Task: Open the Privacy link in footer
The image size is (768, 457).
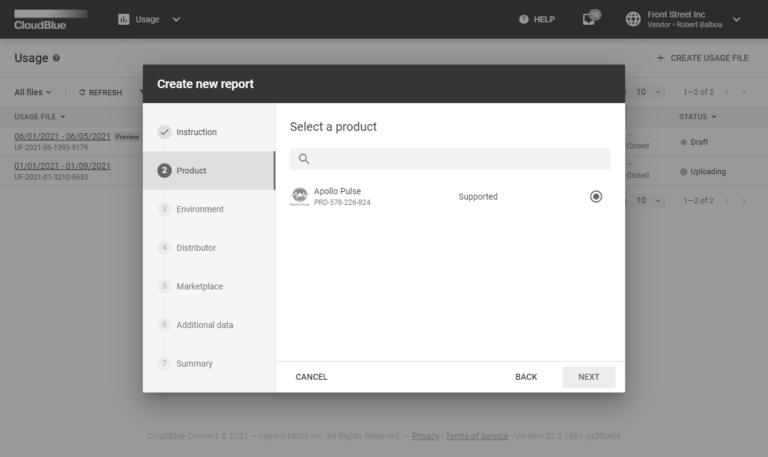Action: [x=425, y=436]
